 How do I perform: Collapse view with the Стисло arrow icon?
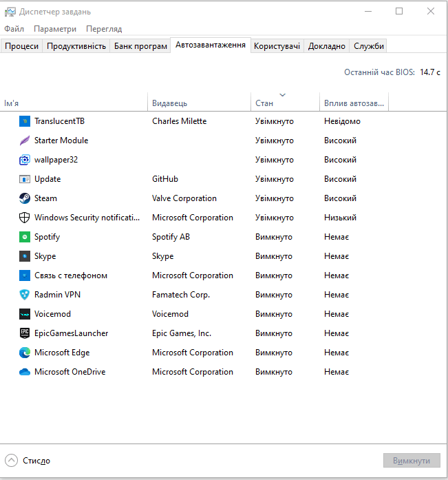pos(11,461)
